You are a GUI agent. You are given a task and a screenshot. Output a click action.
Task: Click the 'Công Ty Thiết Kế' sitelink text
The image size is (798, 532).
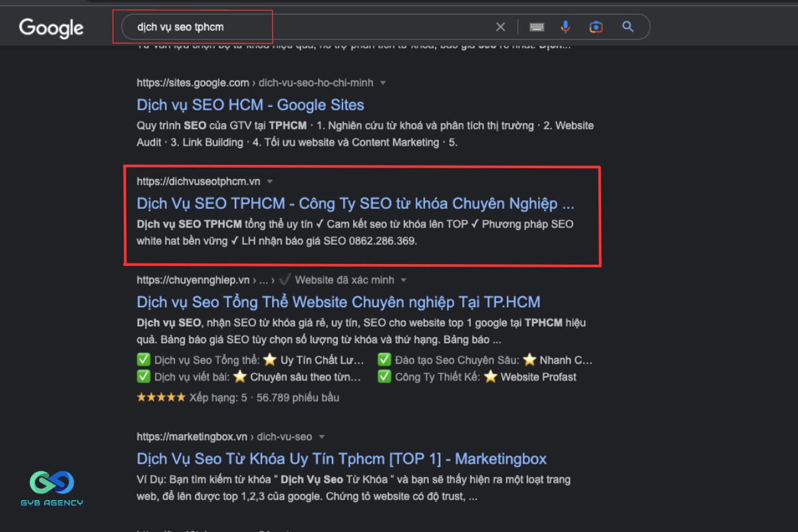438,377
